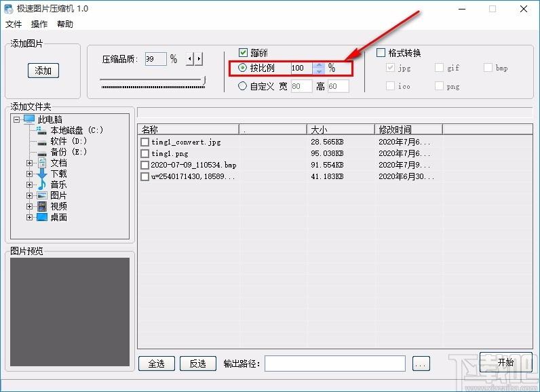The image size is (540, 392).
Task: Select the 自定义 custom size radio button
Action: (x=242, y=85)
